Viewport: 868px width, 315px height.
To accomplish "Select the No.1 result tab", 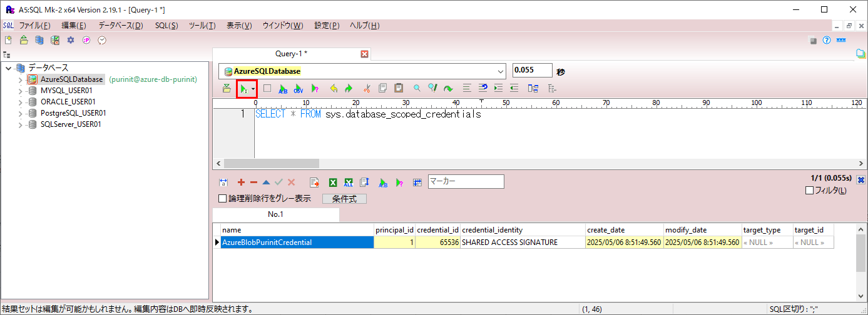I will (276, 214).
